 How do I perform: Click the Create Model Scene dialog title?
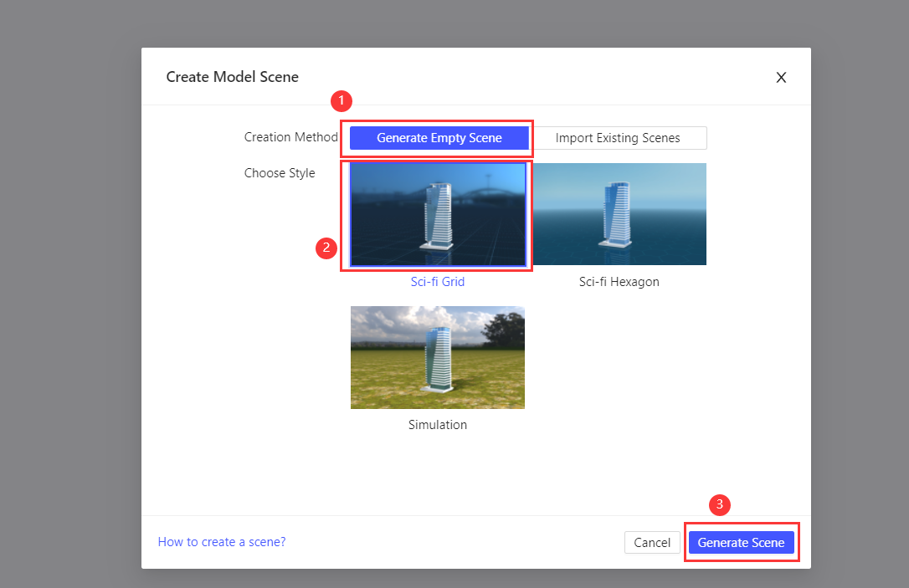click(x=232, y=76)
